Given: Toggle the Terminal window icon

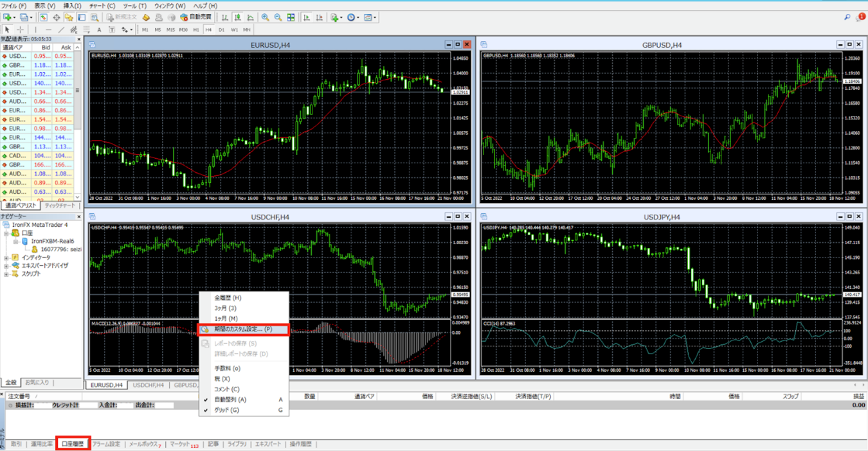Looking at the screenshot, I should [x=82, y=17].
